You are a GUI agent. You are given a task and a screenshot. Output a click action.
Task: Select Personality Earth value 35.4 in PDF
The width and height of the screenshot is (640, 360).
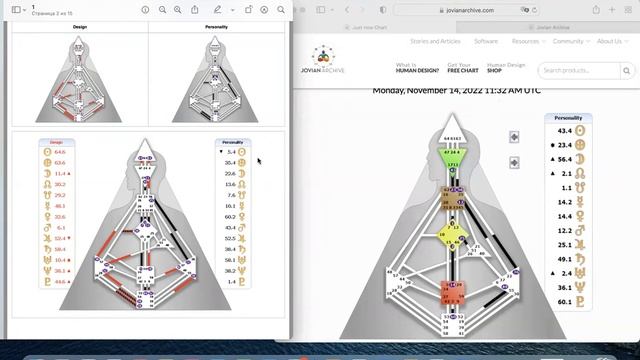pos(230,162)
